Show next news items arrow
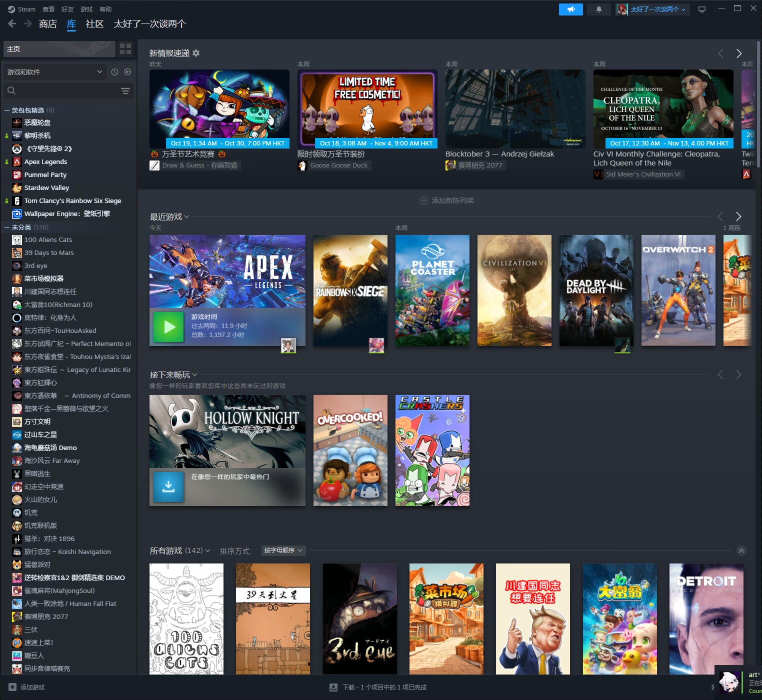Viewport: 762px width, 700px height. pyautogui.click(x=739, y=53)
